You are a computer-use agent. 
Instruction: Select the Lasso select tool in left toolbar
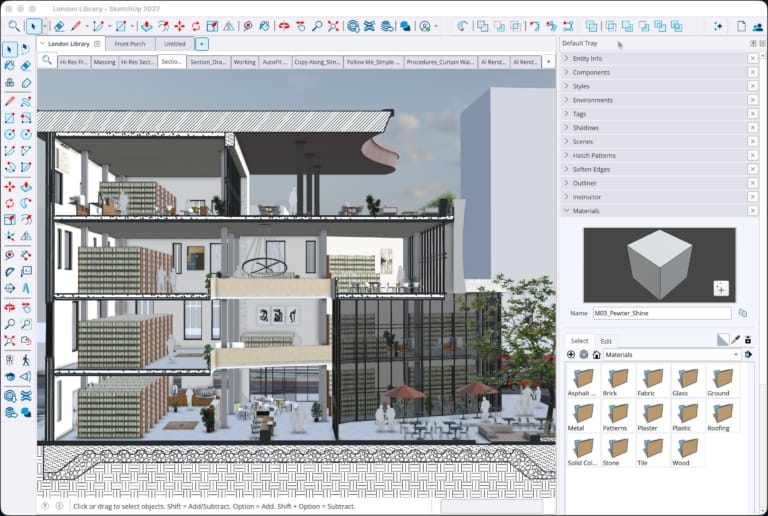tap(25, 49)
